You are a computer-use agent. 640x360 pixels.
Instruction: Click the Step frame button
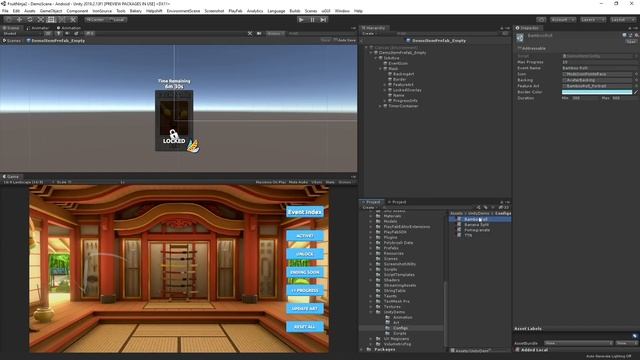coord(323,20)
